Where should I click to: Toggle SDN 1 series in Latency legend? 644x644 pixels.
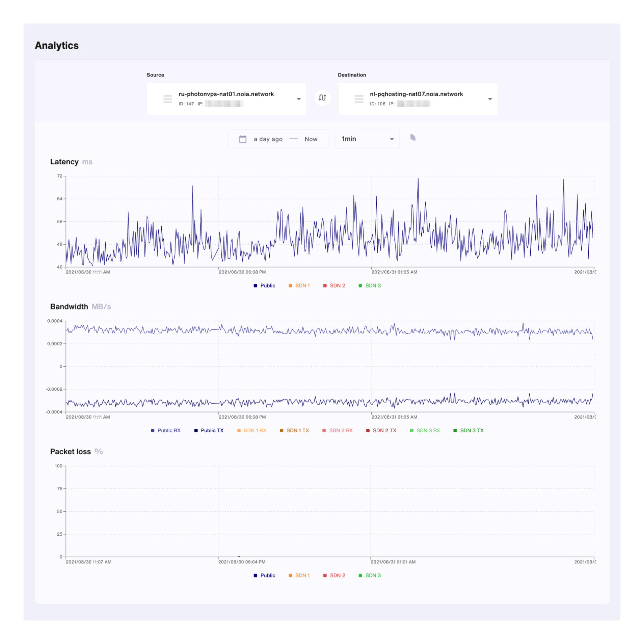302,285
